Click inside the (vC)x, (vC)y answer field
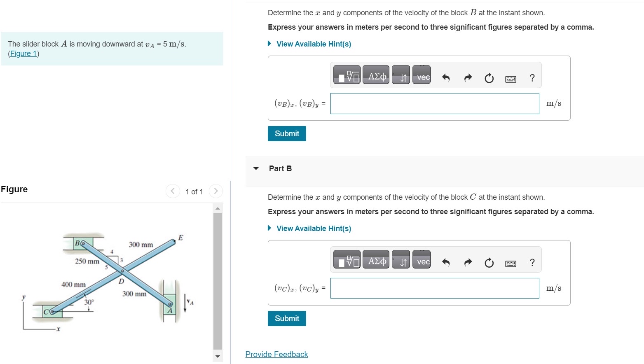 (434, 288)
